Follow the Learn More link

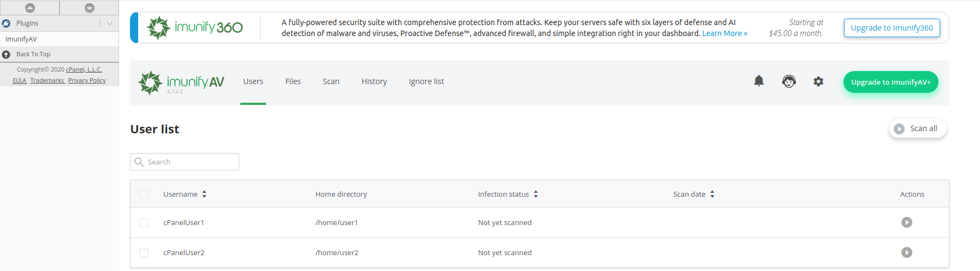coord(724,33)
